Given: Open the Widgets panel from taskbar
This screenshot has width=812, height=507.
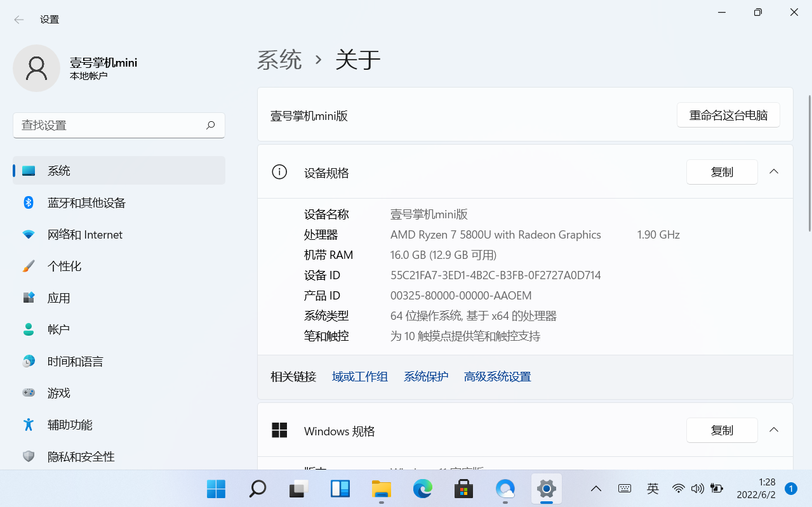Looking at the screenshot, I should (x=340, y=489).
